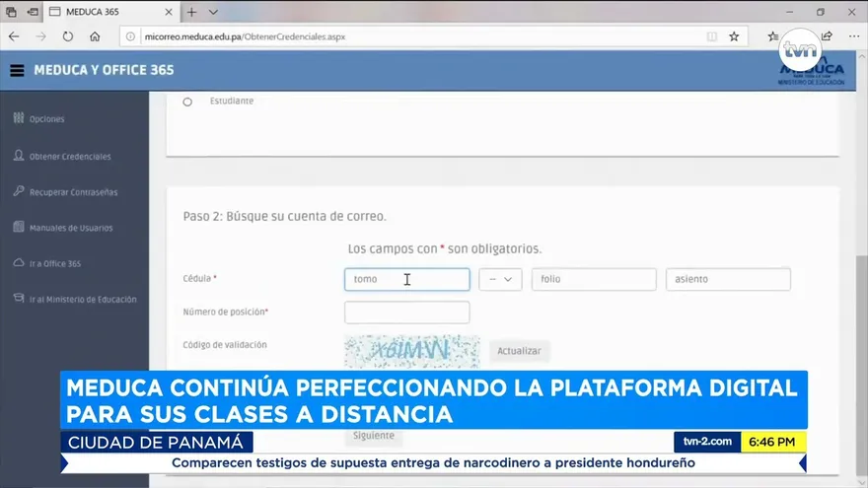
Task: Open Obtener Credenciales in the sidebar
Action: [x=70, y=157]
